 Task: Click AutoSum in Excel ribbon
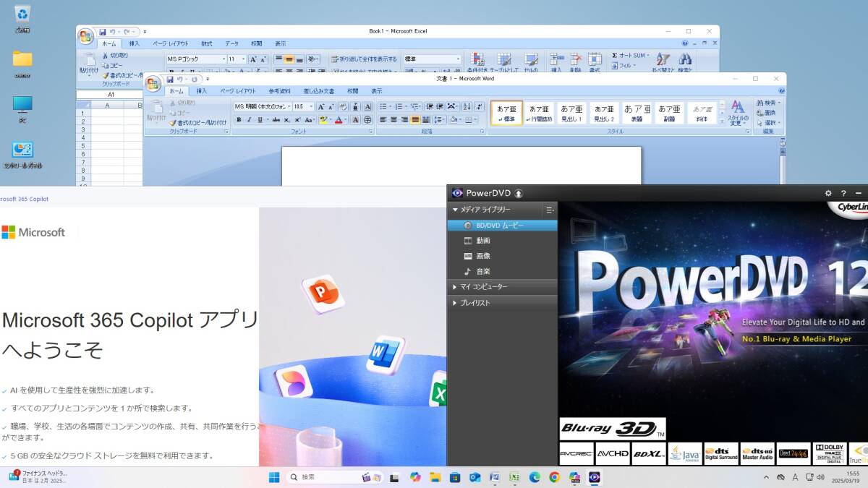pyautogui.click(x=630, y=55)
